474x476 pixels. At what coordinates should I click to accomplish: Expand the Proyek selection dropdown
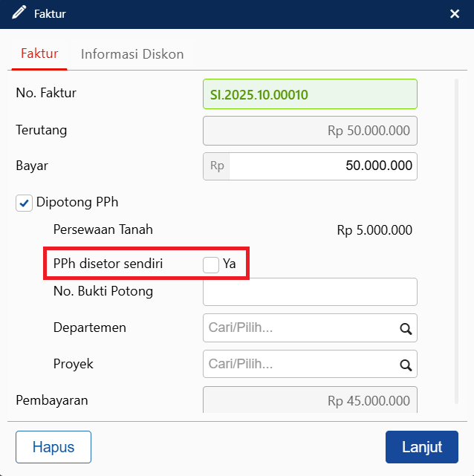[x=301, y=365]
